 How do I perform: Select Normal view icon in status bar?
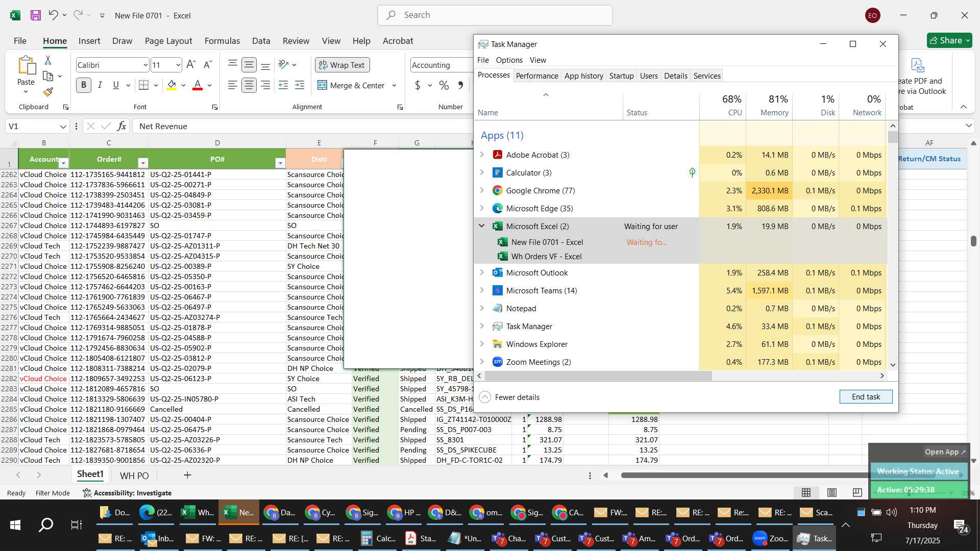[x=806, y=492]
